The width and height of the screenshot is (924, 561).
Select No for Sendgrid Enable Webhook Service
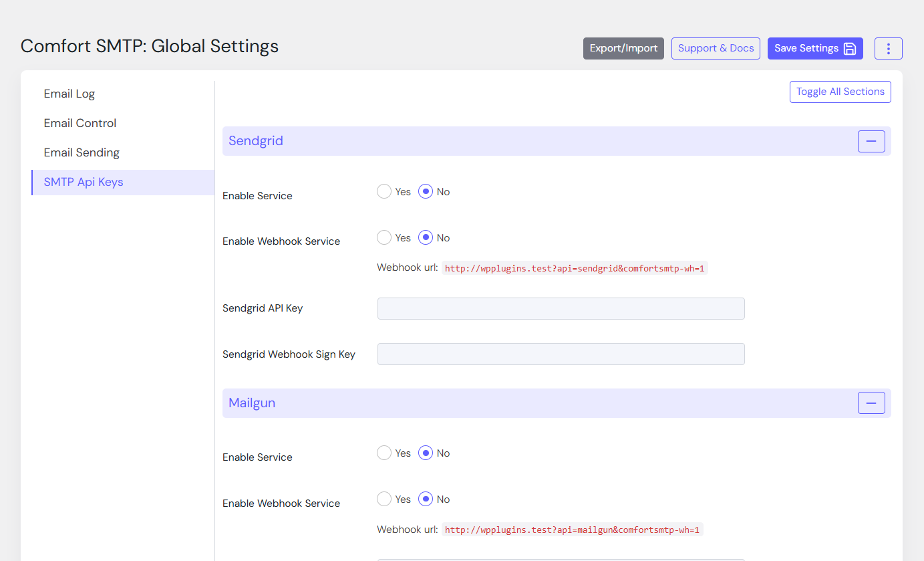(x=426, y=238)
